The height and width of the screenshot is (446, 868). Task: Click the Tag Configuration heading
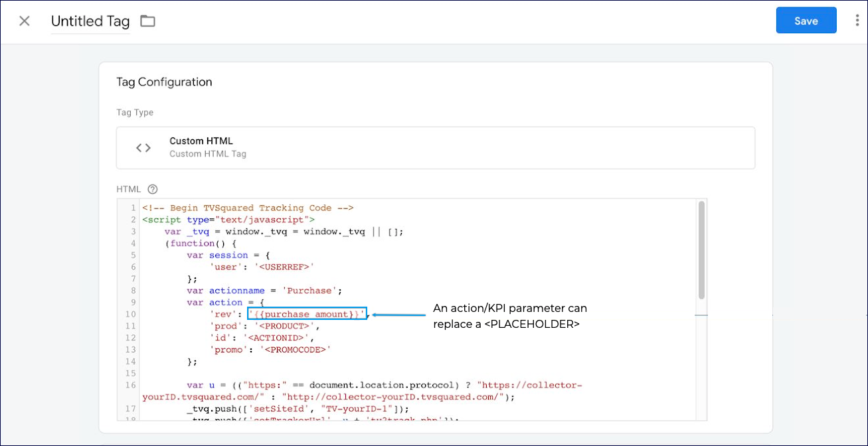(164, 82)
